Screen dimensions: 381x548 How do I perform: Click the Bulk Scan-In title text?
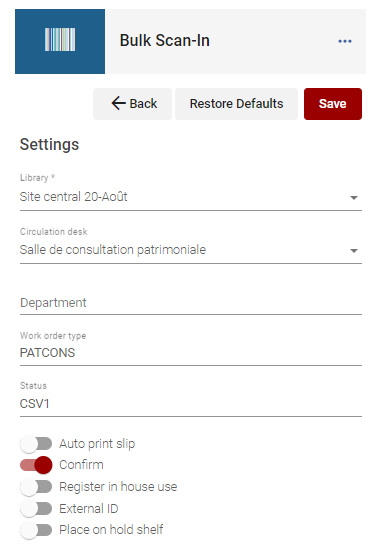click(165, 41)
